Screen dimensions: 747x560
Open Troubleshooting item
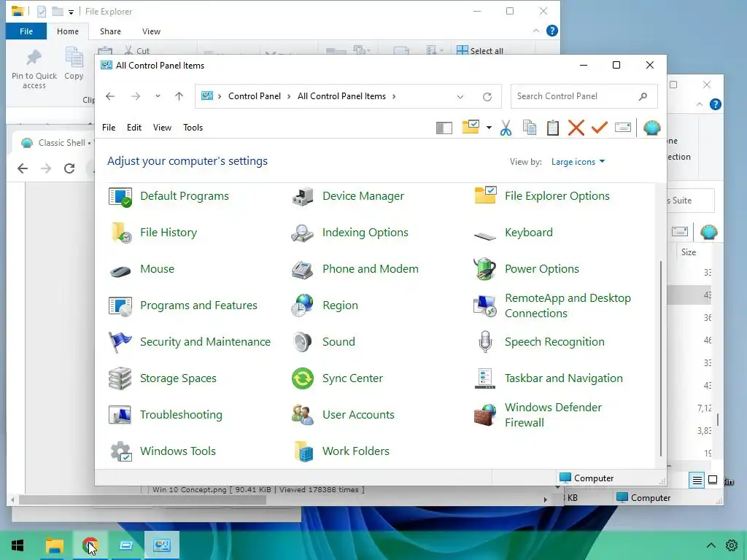point(166,415)
